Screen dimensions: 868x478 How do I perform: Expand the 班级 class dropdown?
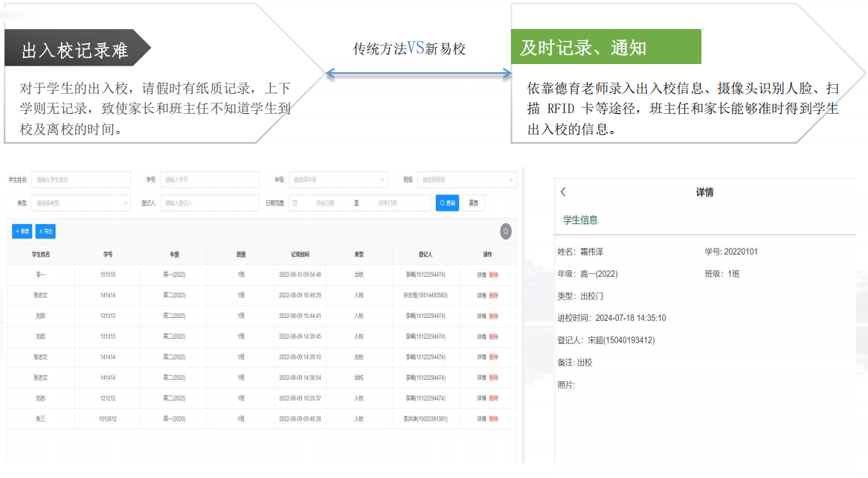pyautogui.click(x=466, y=179)
